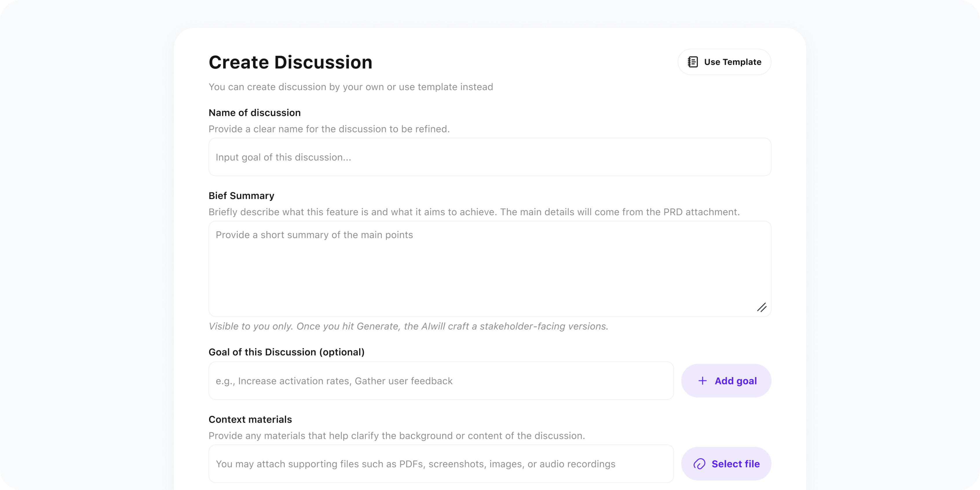Click the plus icon on Add goal button
The image size is (980, 490).
point(702,381)
